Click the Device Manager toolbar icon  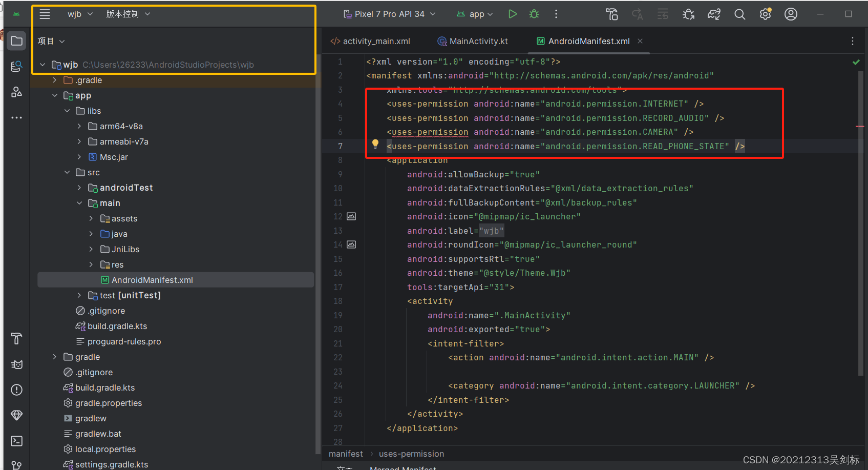[x=612, y=14]
